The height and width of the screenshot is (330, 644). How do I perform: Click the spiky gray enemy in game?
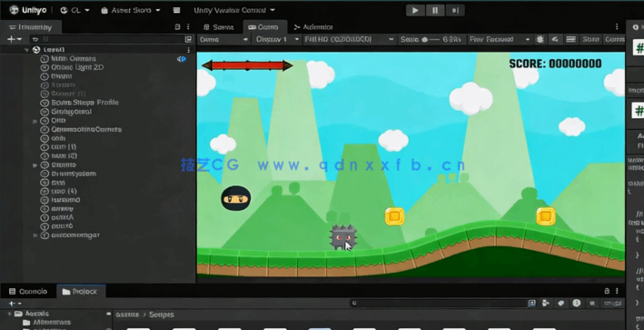pyautogui.click(x=343, y=237)
